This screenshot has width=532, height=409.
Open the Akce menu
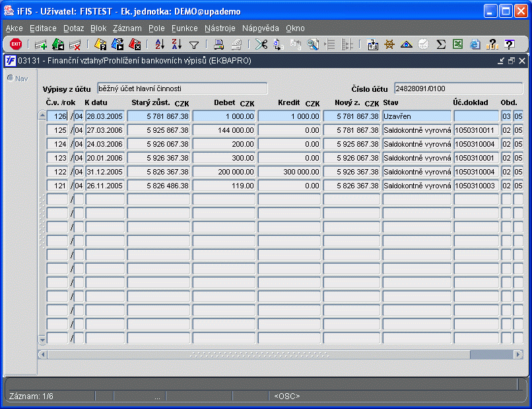pyautogui.click(x=15, y=28)
